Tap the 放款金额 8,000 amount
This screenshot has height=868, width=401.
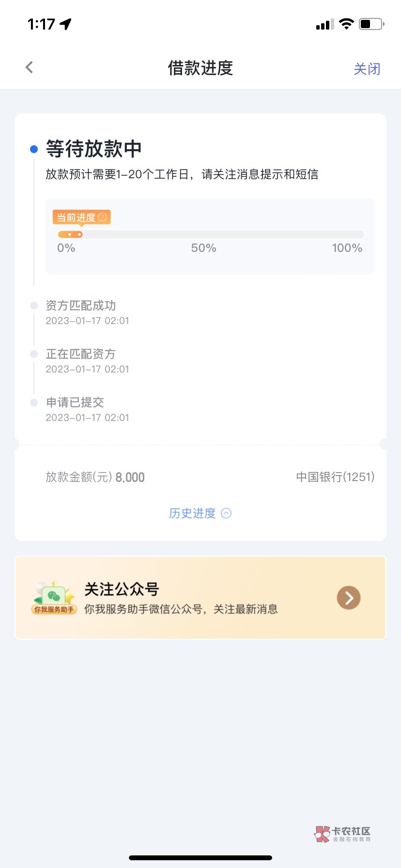[130, 478]
